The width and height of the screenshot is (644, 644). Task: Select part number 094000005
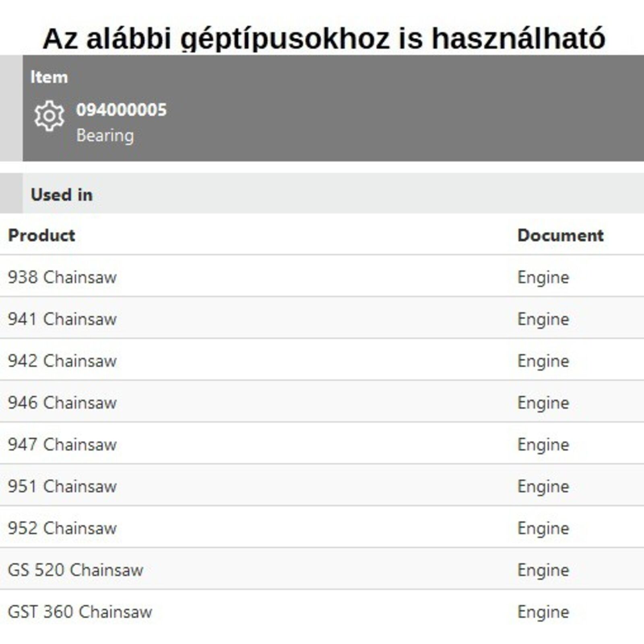point(121,110)
